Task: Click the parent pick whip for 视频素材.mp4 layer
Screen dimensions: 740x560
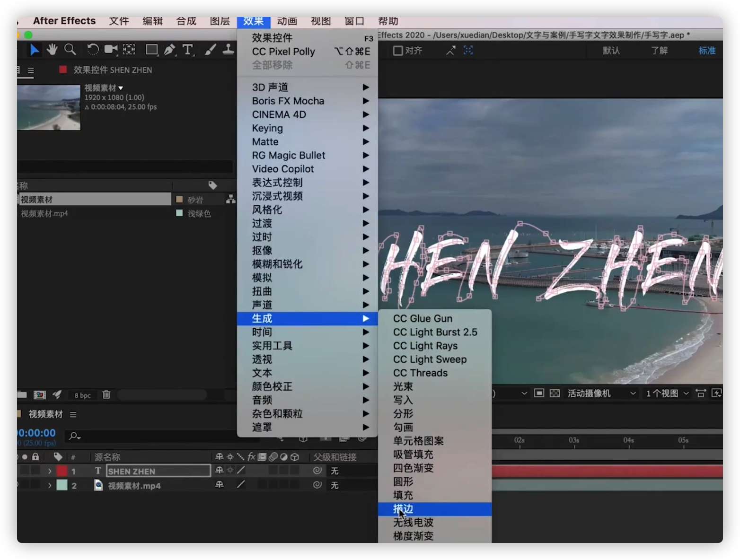Action: 317,485
